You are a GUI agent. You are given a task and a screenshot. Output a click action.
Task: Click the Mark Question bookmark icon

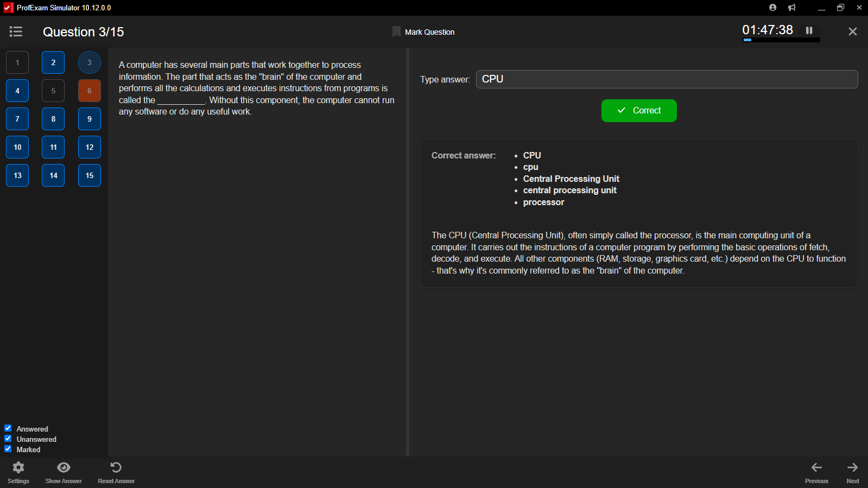pyautogui.click(x=396, y=32)
